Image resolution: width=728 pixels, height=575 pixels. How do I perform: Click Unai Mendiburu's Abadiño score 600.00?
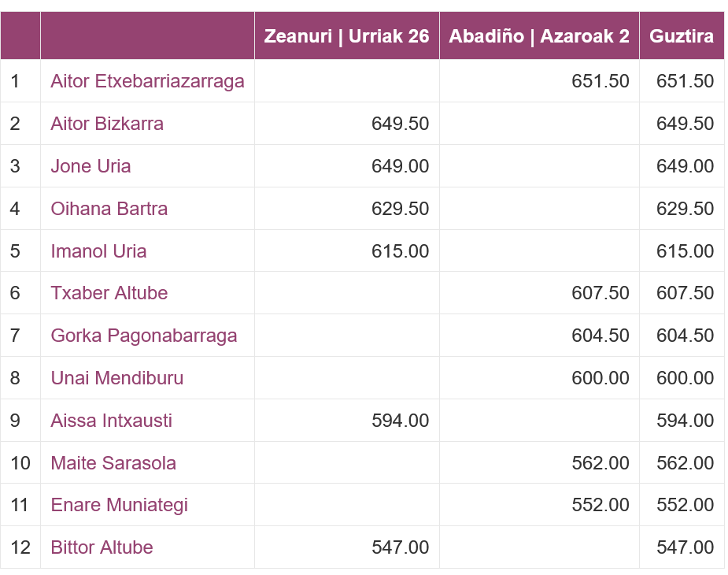[601, 378]
